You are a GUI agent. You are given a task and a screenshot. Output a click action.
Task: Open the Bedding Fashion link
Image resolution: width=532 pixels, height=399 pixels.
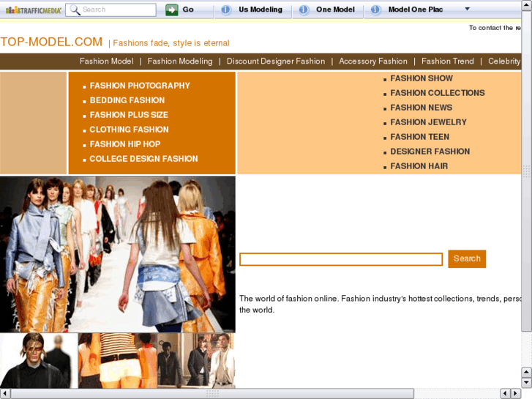click(127, 100)
